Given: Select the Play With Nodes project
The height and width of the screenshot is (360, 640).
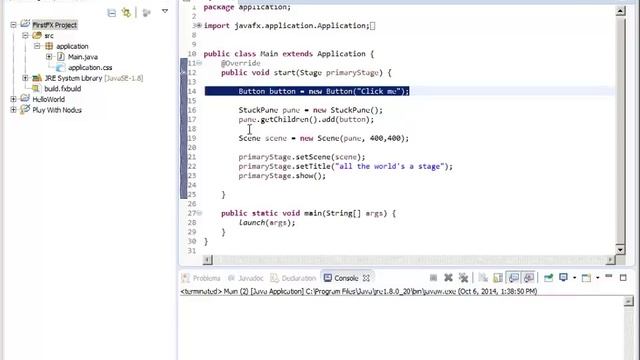Looking at the screenshot, I should [57, 110].
